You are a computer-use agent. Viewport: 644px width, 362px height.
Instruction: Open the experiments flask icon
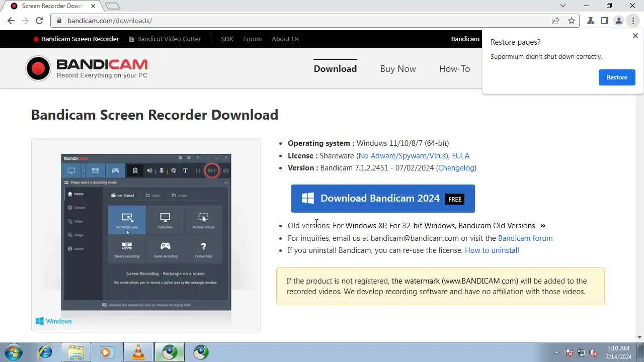point(591,21)
